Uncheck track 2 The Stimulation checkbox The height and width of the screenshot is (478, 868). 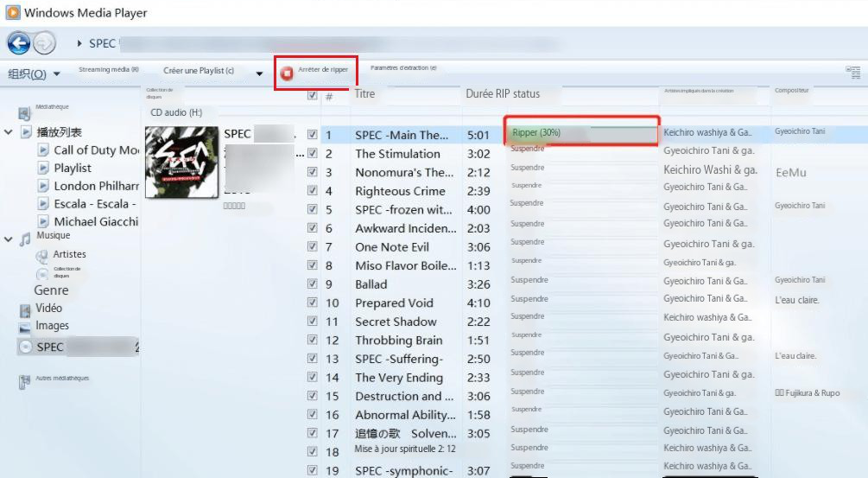[313, 154]
